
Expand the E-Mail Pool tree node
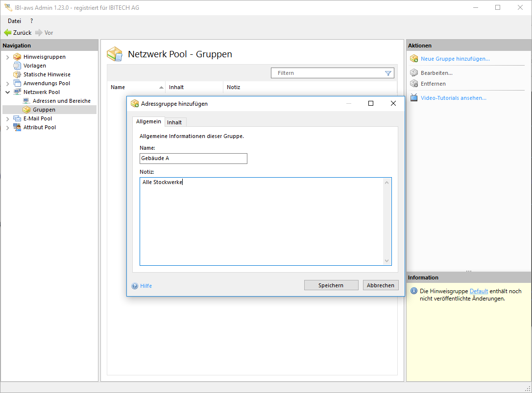coord(7,118)
